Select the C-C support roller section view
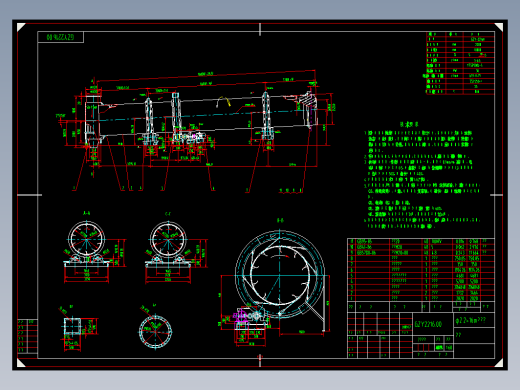 [x=176, y=252]
